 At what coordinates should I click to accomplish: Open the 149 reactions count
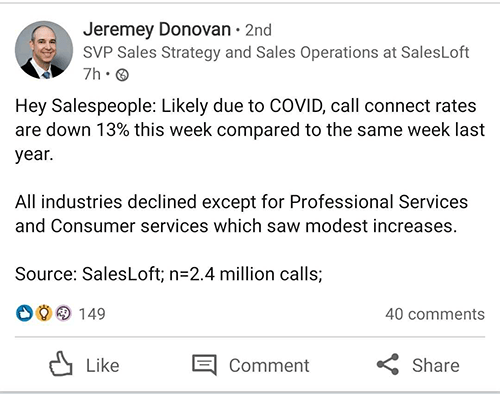[92, 314]
